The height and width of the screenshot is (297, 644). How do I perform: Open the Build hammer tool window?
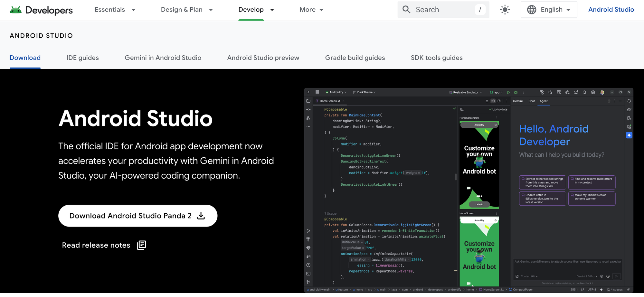point(308,239)
